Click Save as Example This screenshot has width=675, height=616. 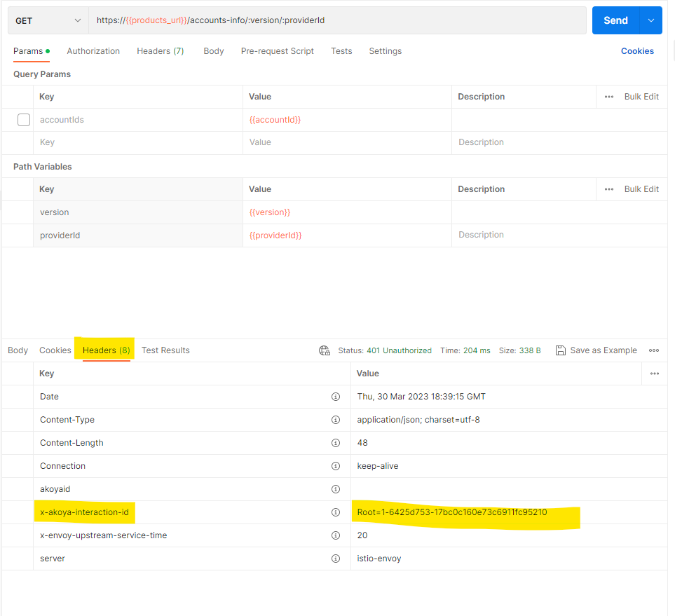click(596, 350)
